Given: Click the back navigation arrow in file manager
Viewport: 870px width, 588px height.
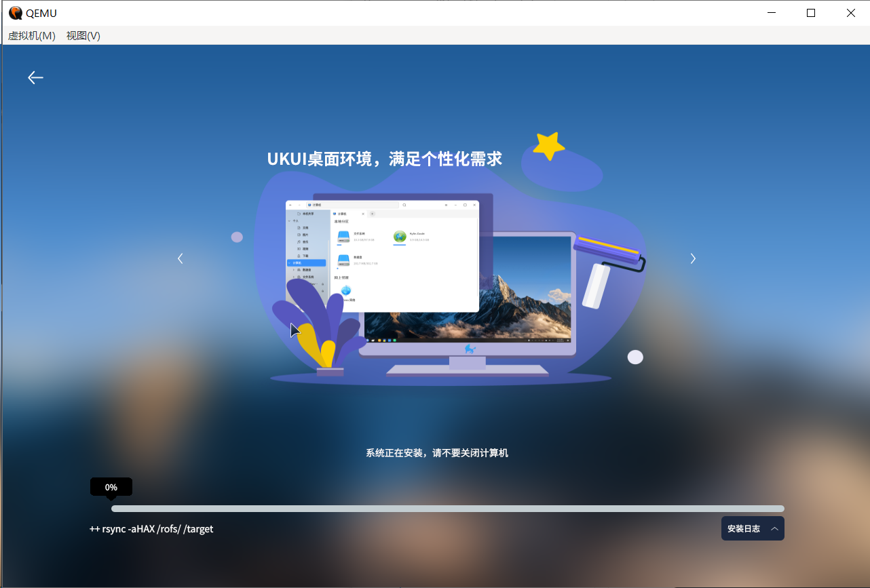Looking at the screenshot, I should point(290,205).
